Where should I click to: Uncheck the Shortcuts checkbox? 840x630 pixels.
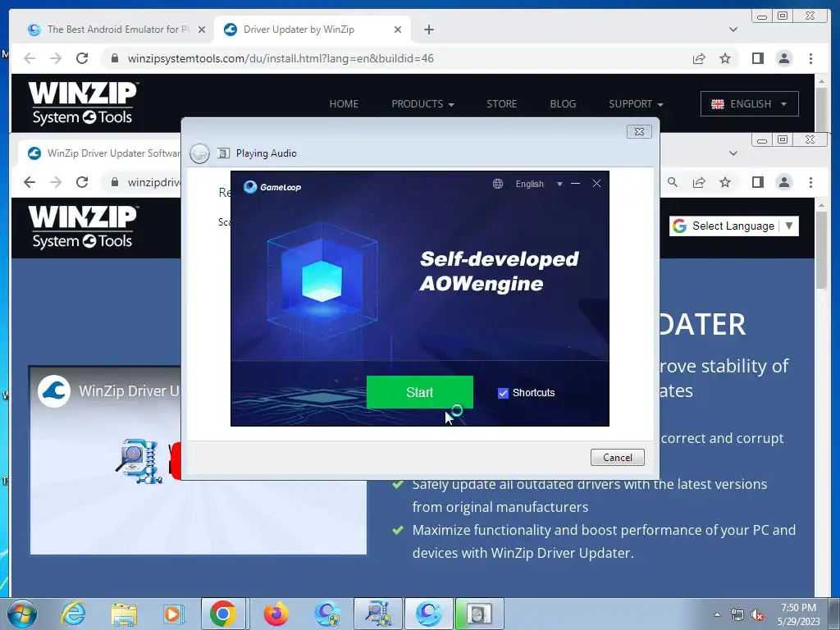pos(503,393)
